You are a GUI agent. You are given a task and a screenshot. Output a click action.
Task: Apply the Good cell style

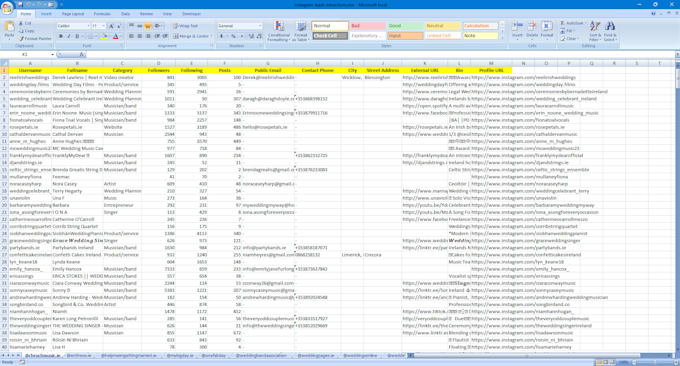[405, 26]
